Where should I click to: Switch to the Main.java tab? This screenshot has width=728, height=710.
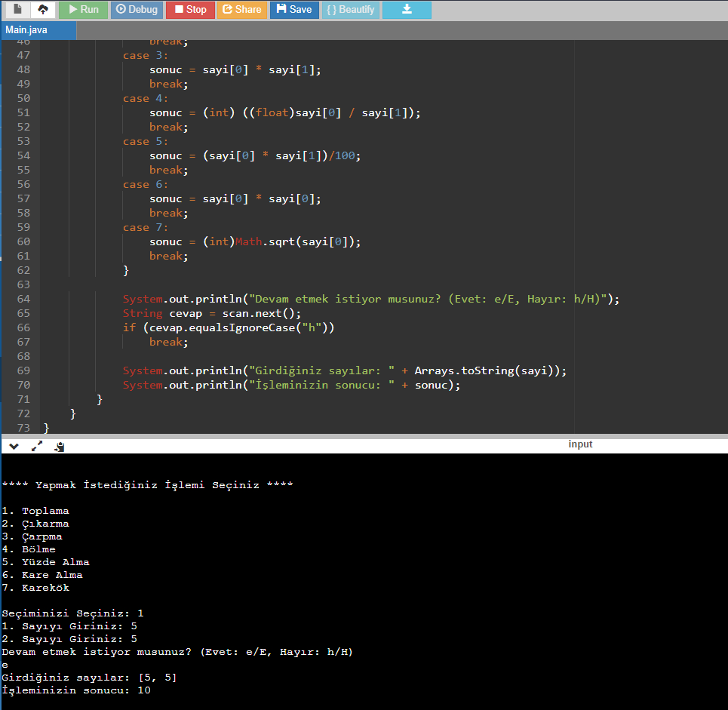(27, 30)
